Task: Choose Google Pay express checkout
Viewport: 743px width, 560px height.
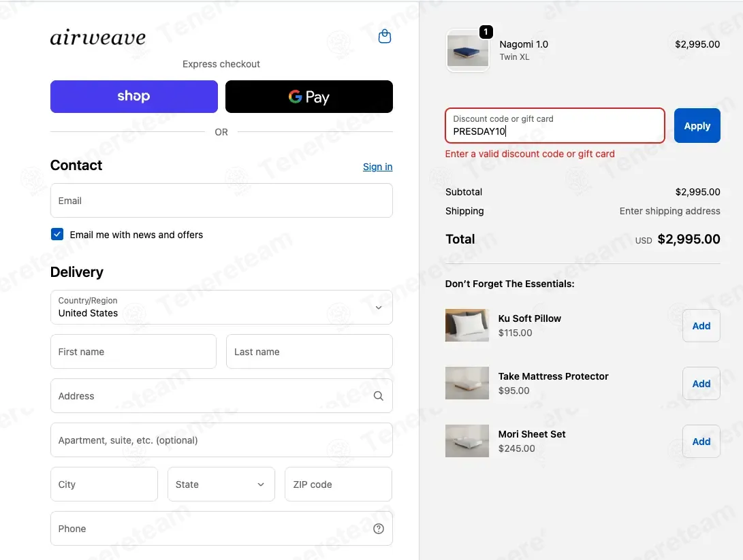Action: (x=309, y=97)
